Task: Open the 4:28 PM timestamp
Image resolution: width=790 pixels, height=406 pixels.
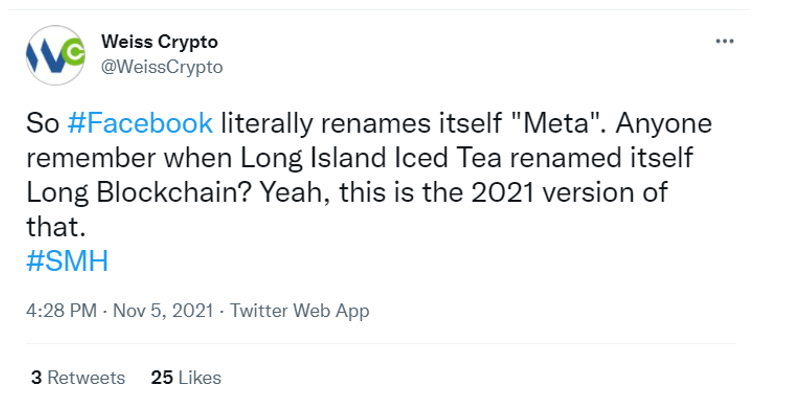Action: click(x=61, y=310)
